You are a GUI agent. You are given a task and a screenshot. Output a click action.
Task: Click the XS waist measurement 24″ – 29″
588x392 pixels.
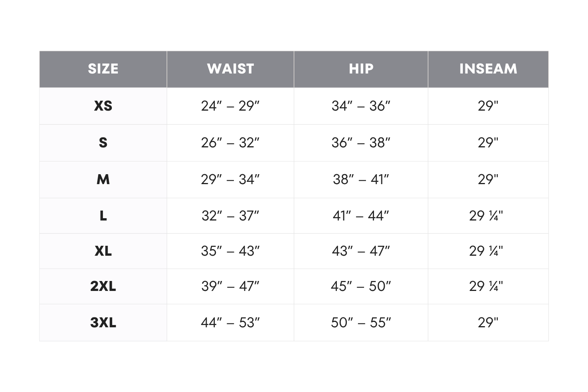[x=230, y=106]
